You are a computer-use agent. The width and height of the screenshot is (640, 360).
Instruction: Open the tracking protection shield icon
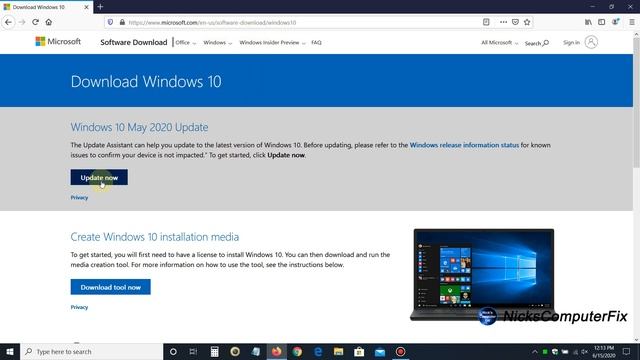(110, 22)
